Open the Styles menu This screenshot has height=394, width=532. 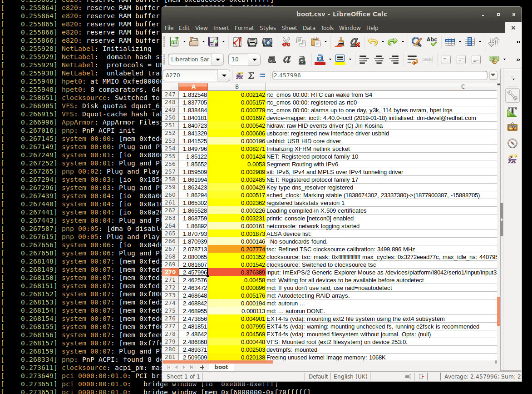[x=268, y=28]
